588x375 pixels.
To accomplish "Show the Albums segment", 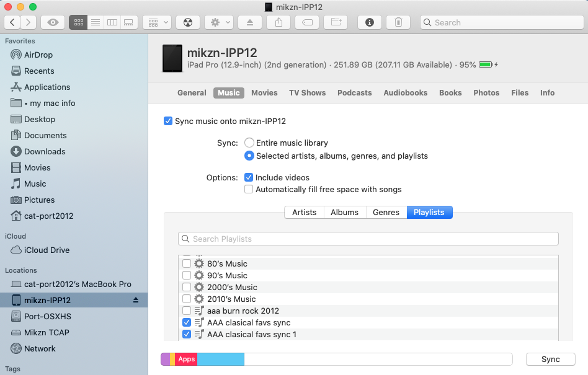I will 345,213.
